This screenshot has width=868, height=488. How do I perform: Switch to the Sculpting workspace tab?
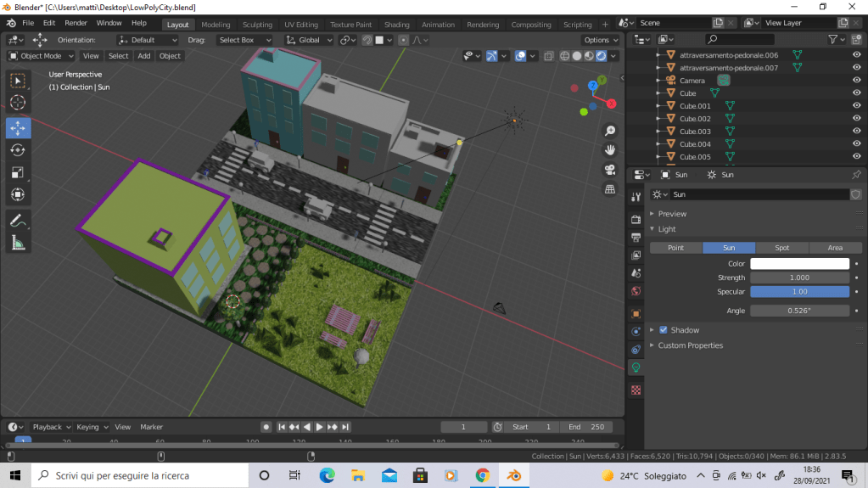click(x=257, y=25)
